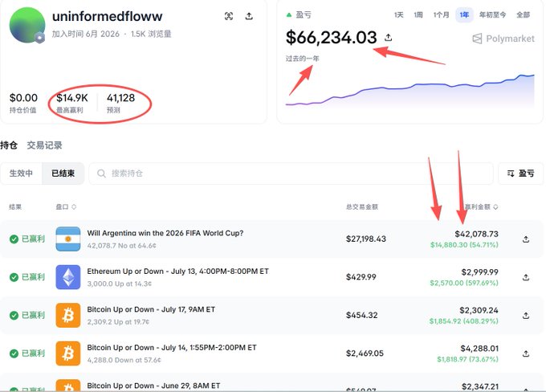Share the Argentina World Cup position

[526, 239]
